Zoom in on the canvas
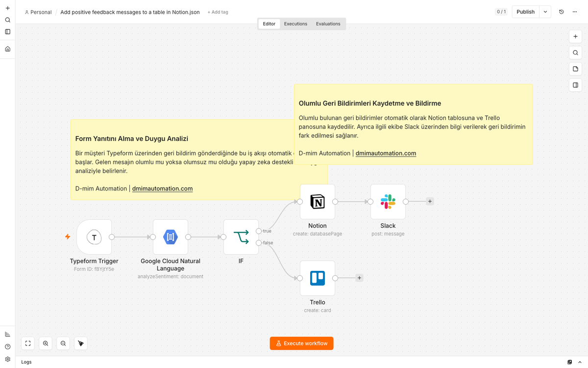 point(46,343)
